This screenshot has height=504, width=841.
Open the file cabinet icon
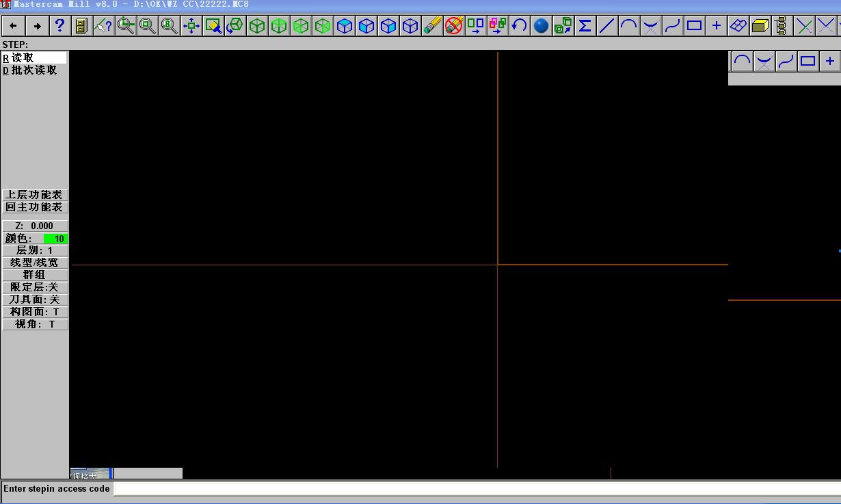[x=81, y=26]
